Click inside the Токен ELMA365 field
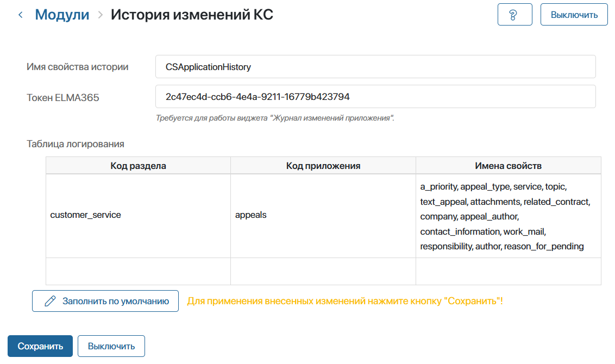Image resolution: width=615 pixels, height=364 pixels. tap(375, 96)
